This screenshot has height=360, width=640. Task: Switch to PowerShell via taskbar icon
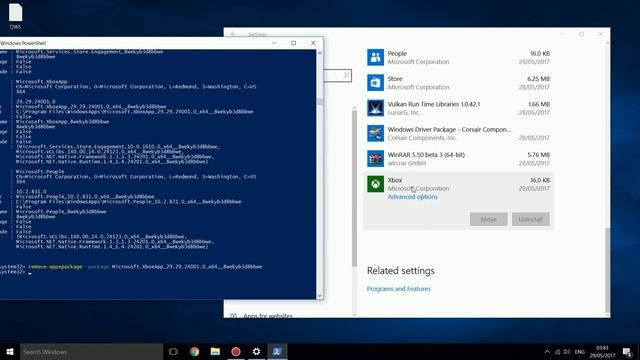coord(277,351)
